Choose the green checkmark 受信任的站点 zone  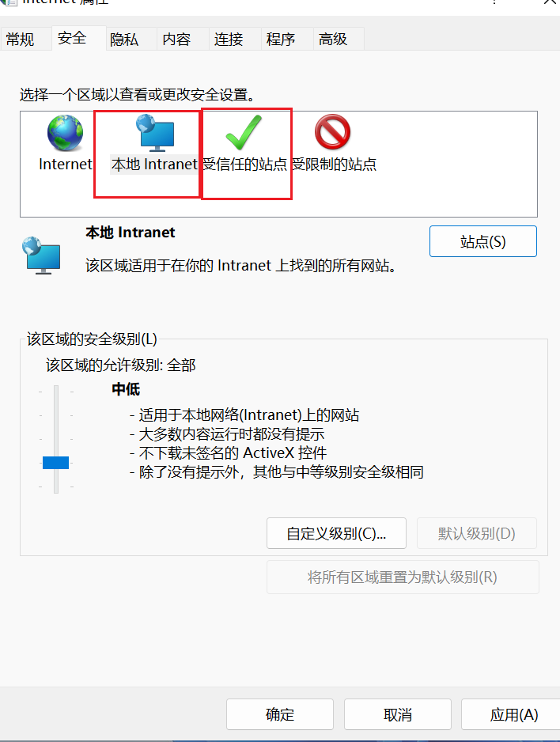point(244,133)
